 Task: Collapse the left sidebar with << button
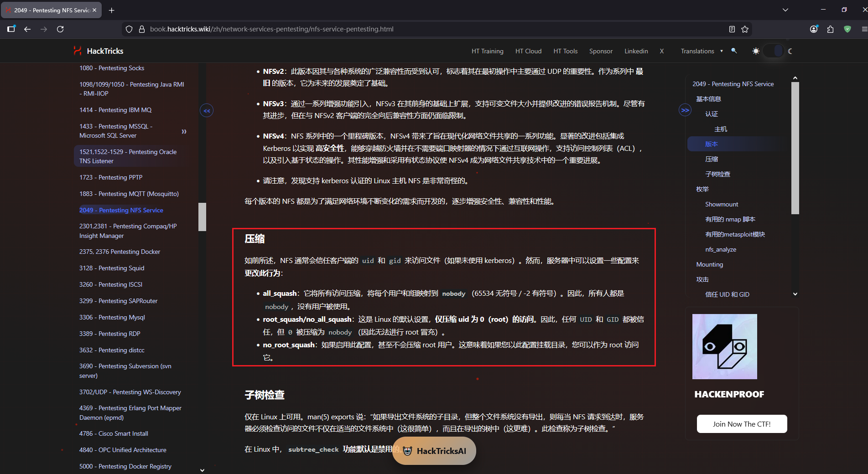click(x=207, y=110)
